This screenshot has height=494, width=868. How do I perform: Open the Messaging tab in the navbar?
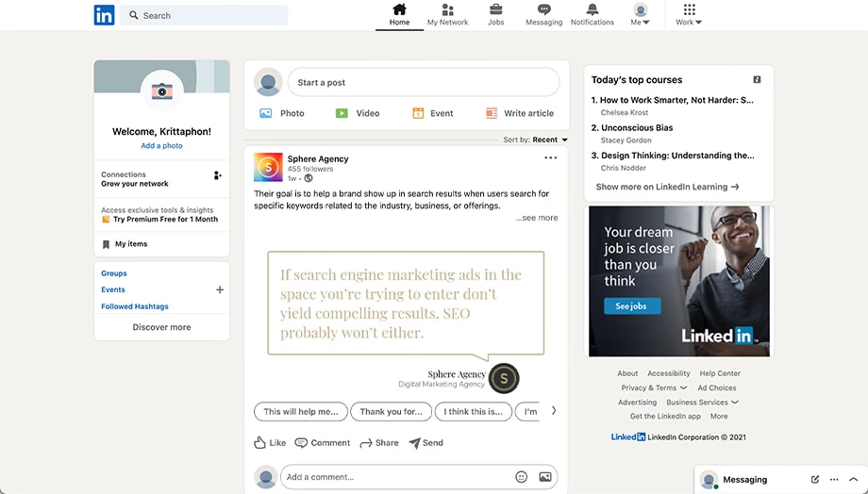point(543,15)
